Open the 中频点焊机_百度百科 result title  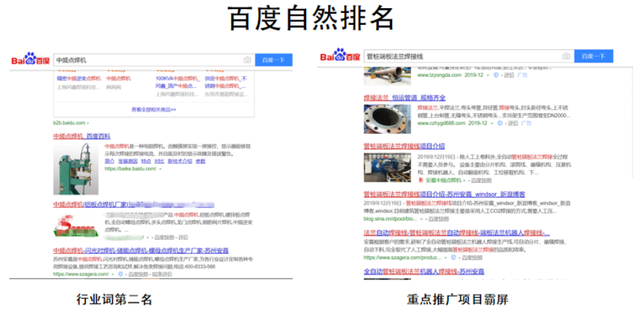82,137
